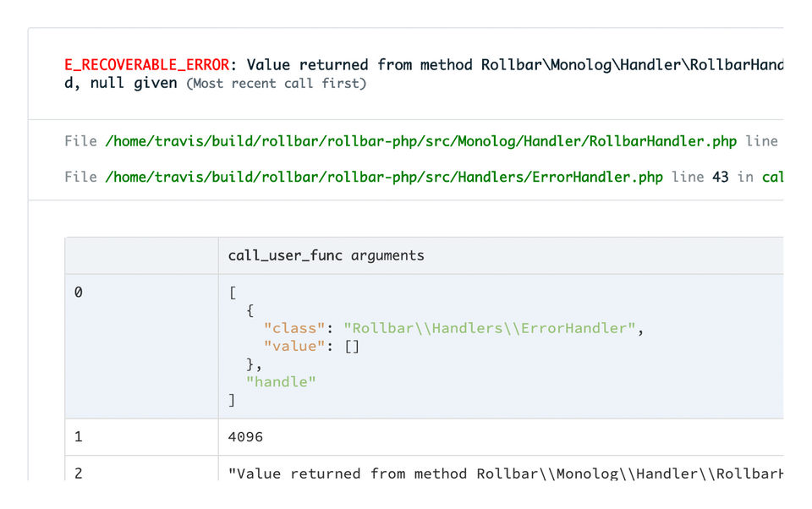Click the "(Most recent call first)" note
812x509 pixels.
click(x=276, y=84)
